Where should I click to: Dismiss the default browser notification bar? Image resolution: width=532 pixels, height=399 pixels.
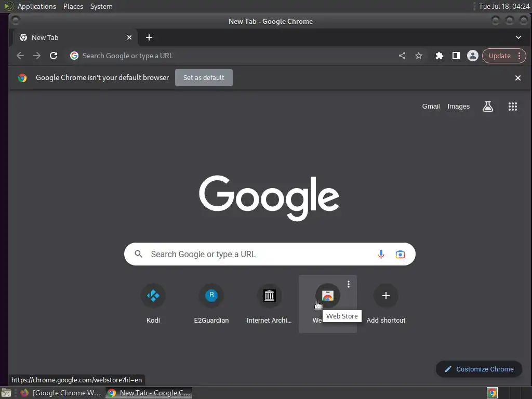518,78
